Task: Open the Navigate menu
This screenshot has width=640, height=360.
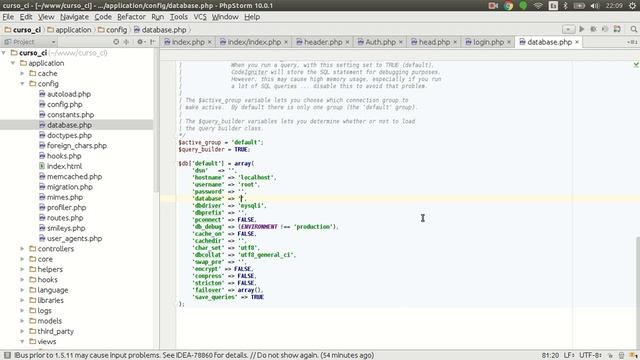Action: pyautogui.click(x=74, y=17)
